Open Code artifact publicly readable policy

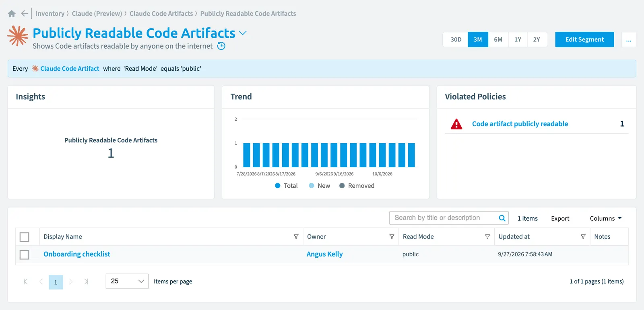pyautogui.click(x=520, y=124)
